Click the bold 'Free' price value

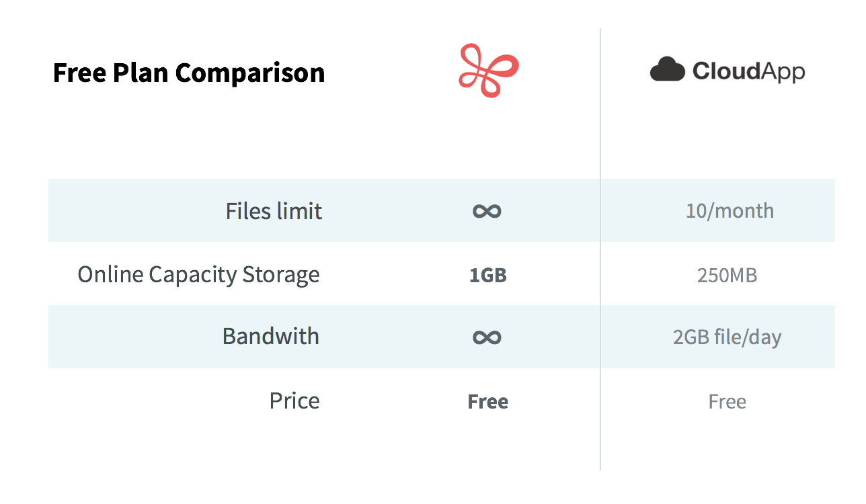488,402
